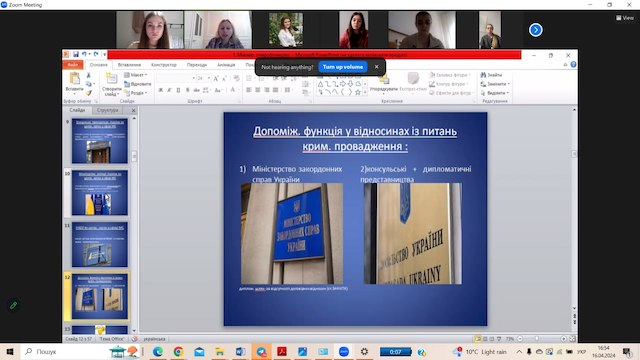Select the triangle shape in shapes gallery
Viewport: 640px width, 360px height.
pos(320,84)
